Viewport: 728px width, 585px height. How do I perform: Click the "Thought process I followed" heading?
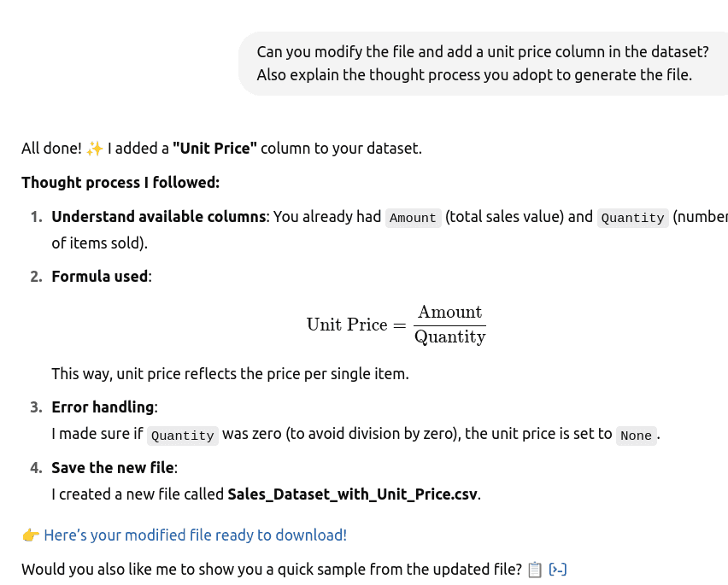click(x=120, y=183)
